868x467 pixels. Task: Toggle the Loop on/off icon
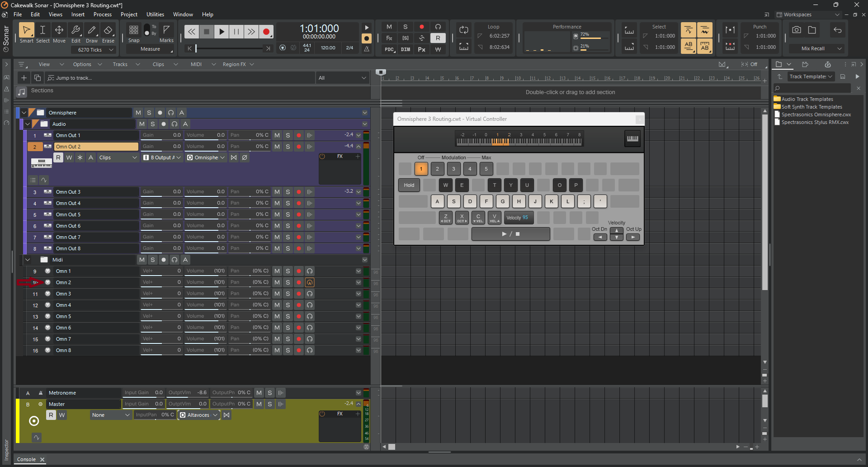tap(464, 30)
